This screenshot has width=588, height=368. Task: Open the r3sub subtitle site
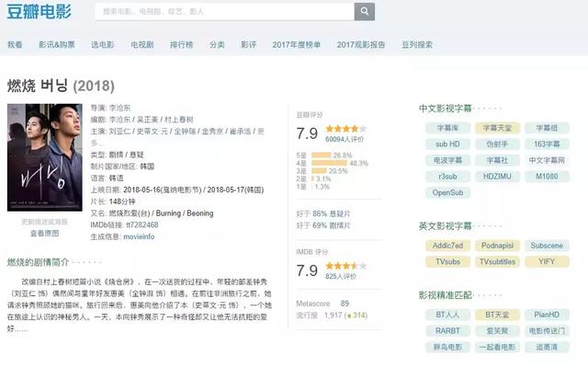447,177
